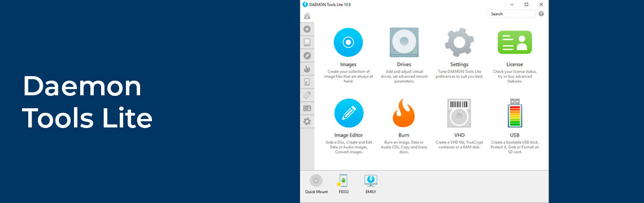This screenshot has height=203, width=644.
Task: Go to Home in the sidebar
Action: click(307, 16)
